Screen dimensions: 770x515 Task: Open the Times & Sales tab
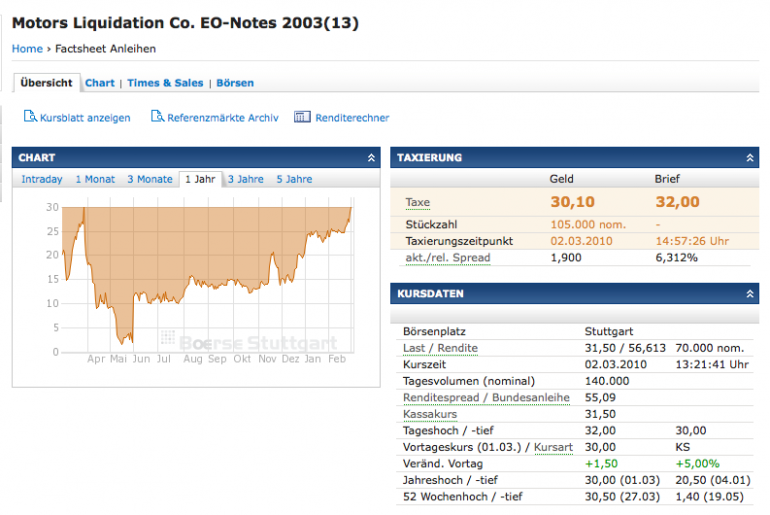click(165, 83)
